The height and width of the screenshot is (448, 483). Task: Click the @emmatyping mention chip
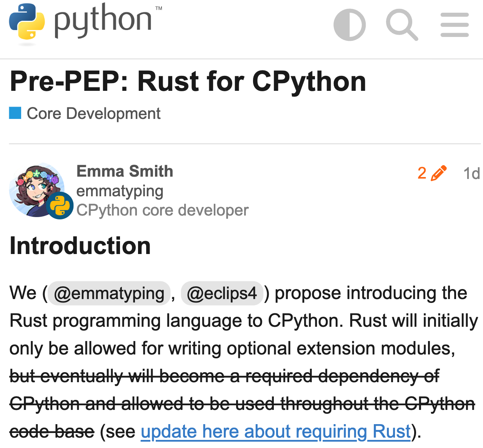coord(108,293)
